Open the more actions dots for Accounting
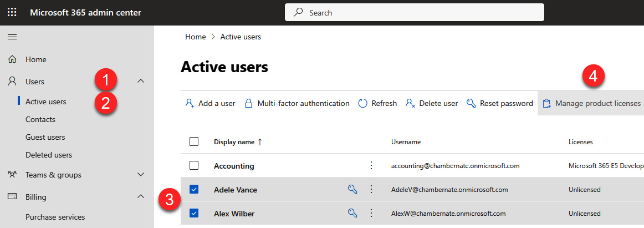This screenshot has height=228, width=644. click(371, 165)
